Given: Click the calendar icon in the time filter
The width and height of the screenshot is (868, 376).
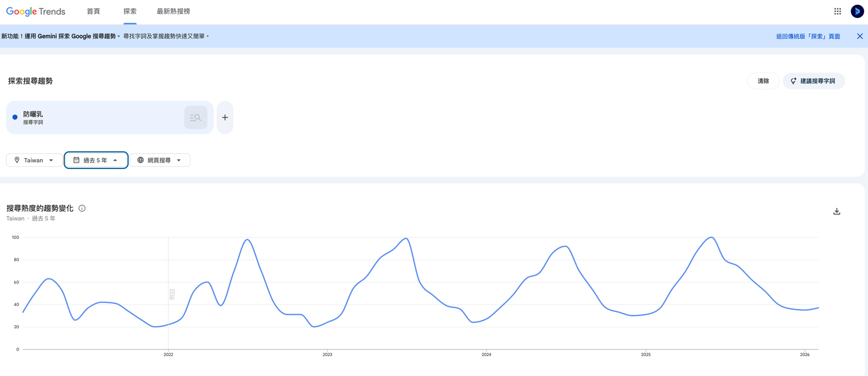Looking at the screenshot, I should click(76, 160).
